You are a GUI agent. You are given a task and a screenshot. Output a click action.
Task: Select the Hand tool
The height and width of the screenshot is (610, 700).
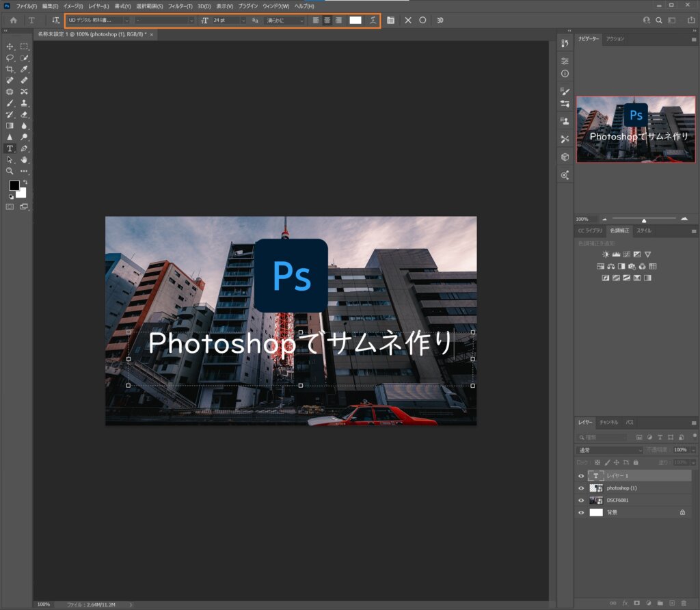24,160
